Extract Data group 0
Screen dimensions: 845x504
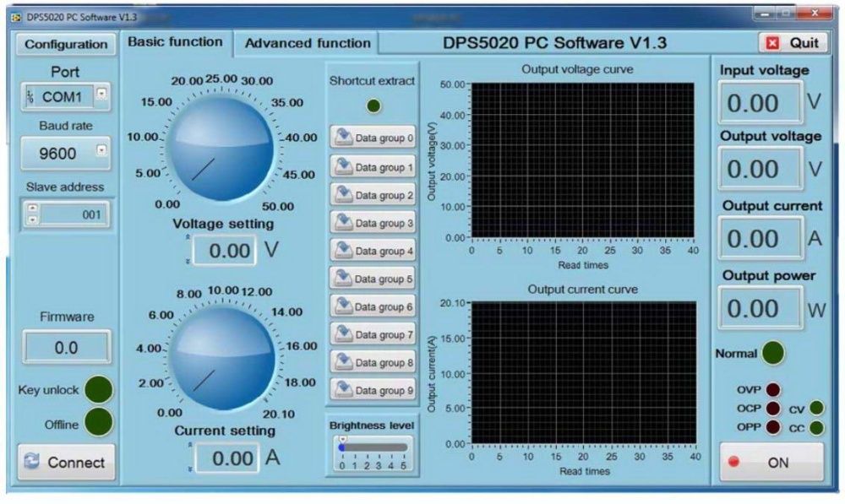[x=373, y=138]
